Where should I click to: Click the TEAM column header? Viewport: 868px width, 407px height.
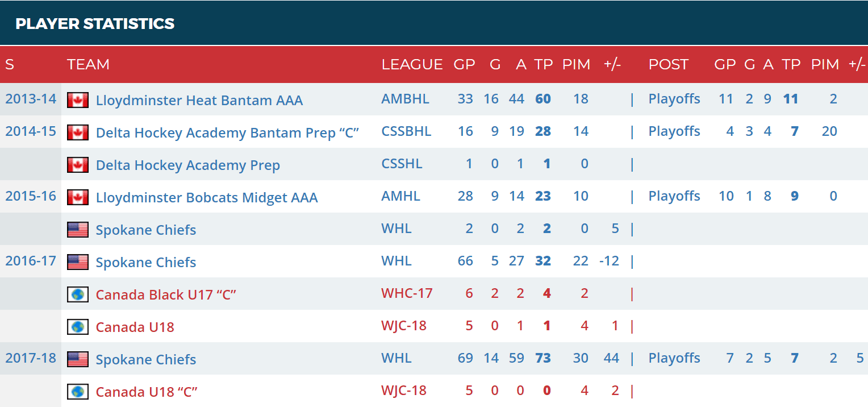[88, 64]
